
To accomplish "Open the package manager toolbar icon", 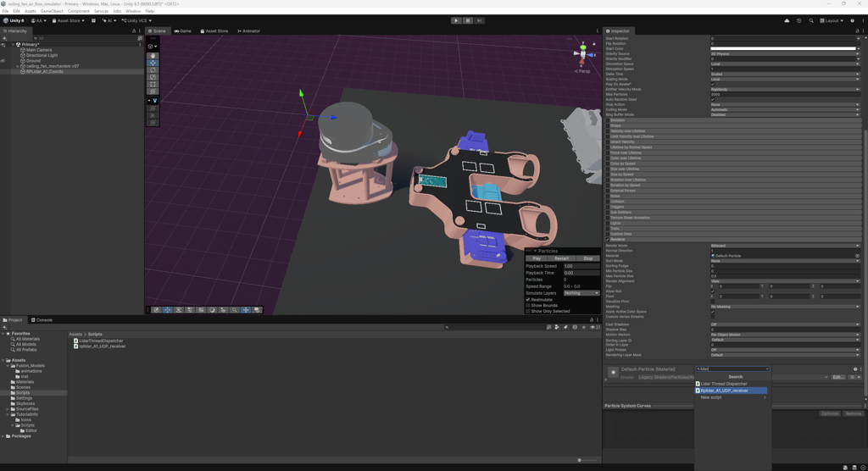I will click(93, 20).
